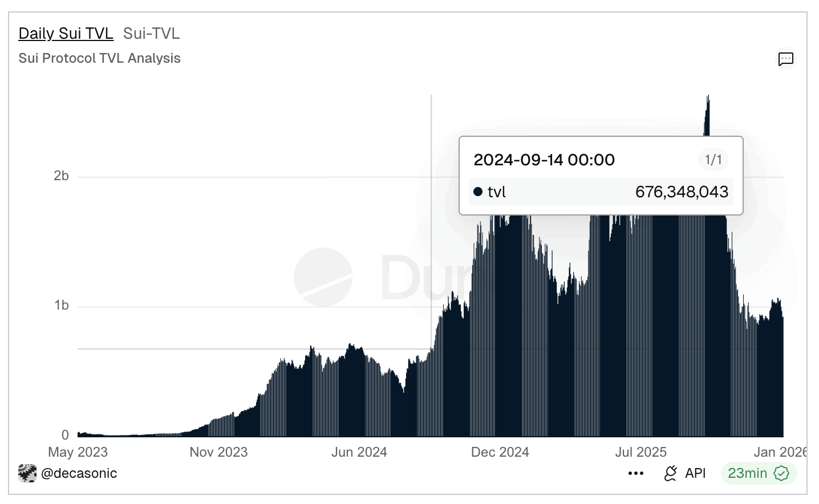This screenshot has width=819, height=504.
Task: Click the tooltip date 2024-09-14 00:00
Action: pos(544,160)
